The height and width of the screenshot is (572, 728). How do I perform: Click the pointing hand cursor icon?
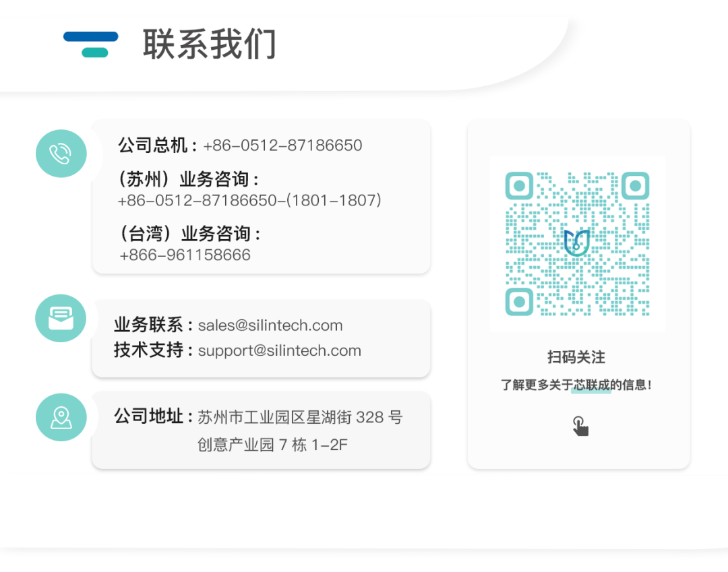point(580,426)
